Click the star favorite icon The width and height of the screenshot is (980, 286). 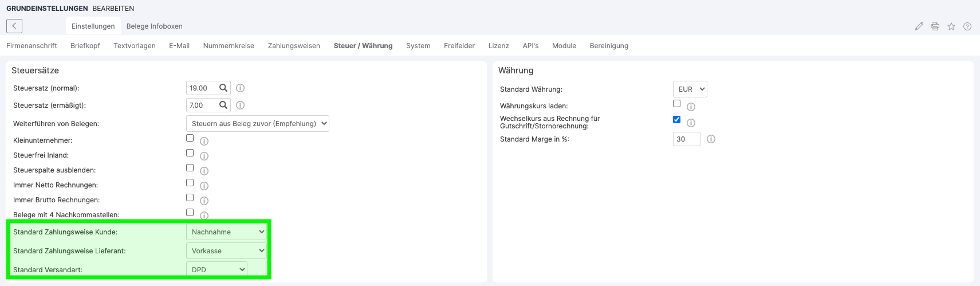(951, 26)
